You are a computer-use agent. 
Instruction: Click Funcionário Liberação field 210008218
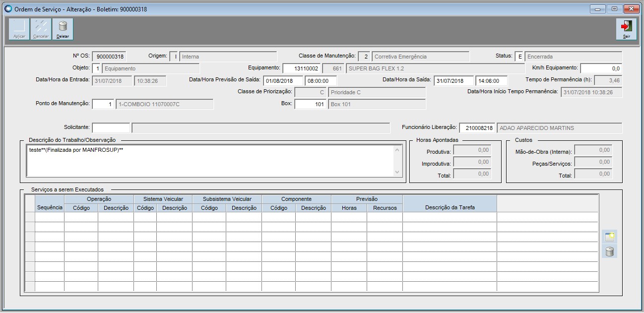[x=477, y=128]
